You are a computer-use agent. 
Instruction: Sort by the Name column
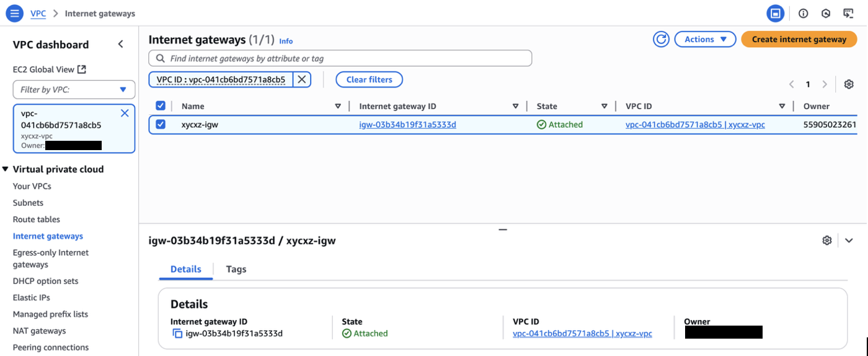pos(337,106)
